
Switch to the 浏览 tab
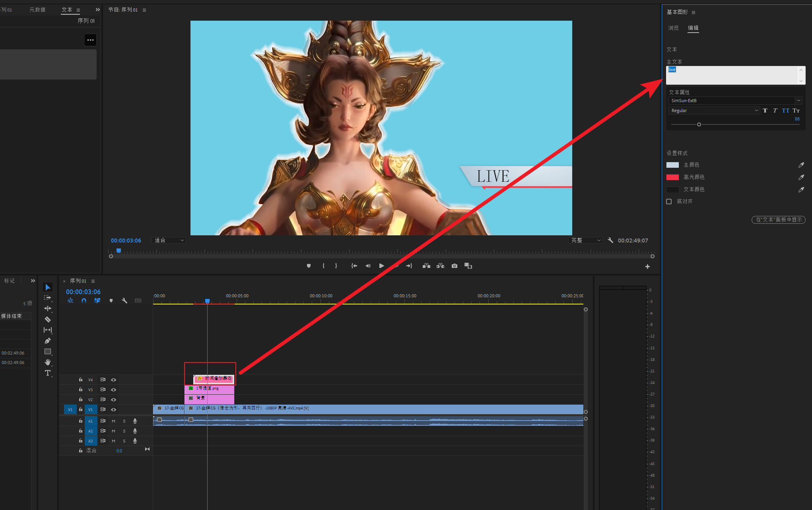tap(673, 28)
